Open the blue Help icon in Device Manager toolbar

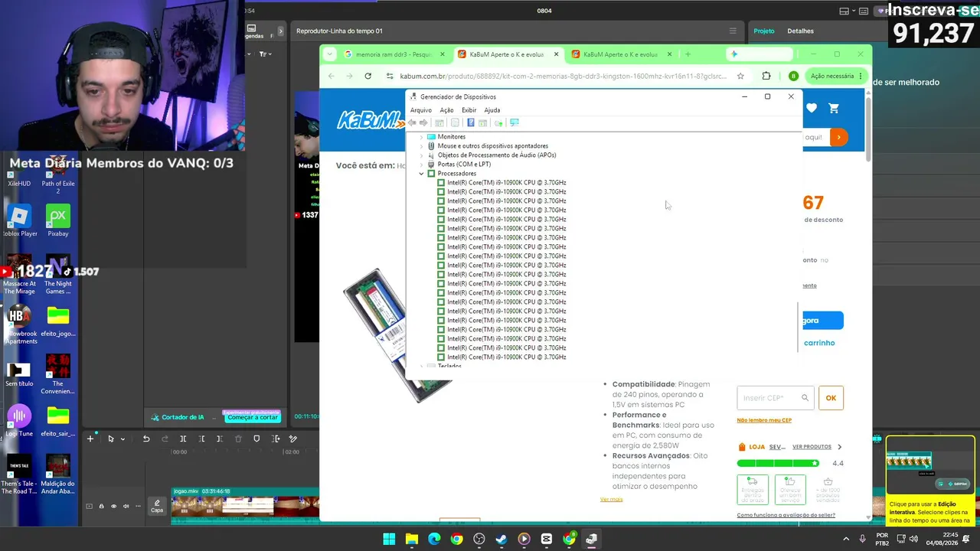470,122
